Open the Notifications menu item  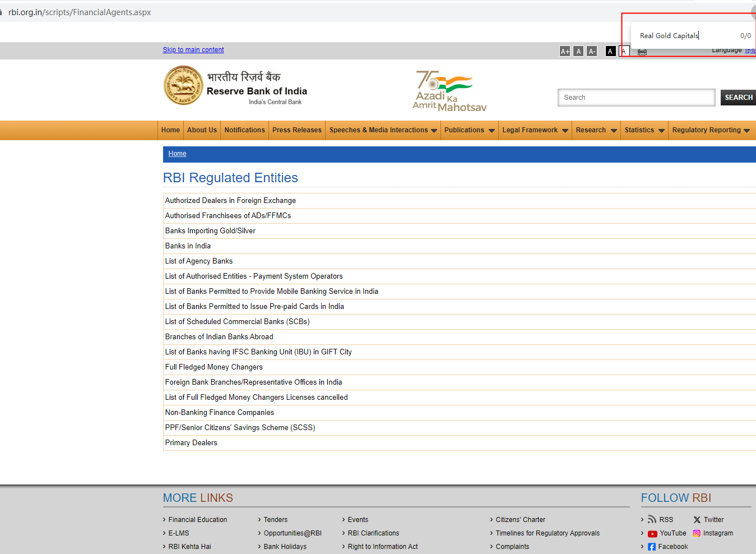244,130
